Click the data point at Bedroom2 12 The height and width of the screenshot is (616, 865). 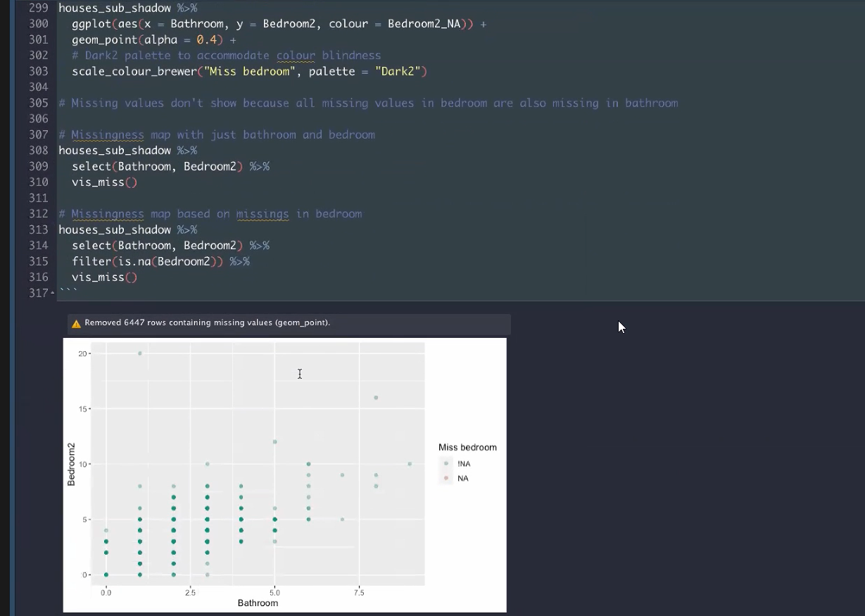pyautogui.click(x=275, y=442)
